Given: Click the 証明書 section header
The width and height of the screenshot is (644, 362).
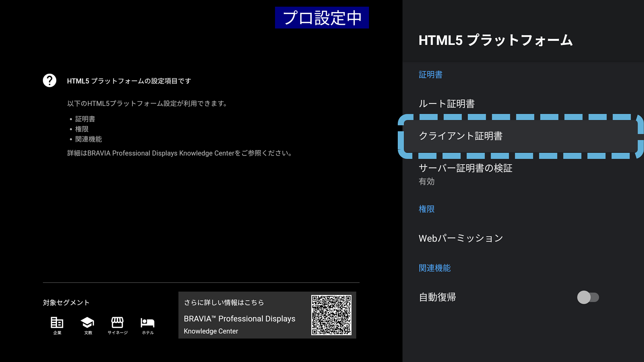Looking at the screenshot, I should point(430,75).
